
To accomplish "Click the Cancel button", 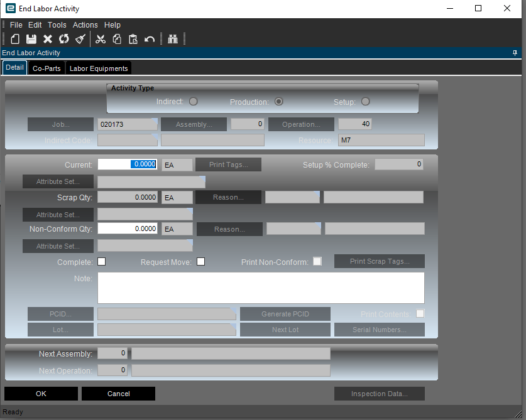I will coord(118,394).
